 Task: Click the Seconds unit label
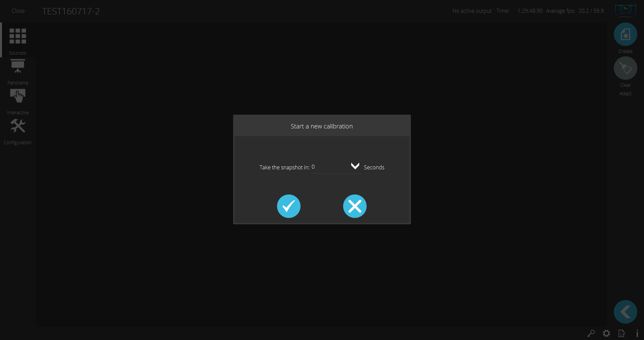pos(374,167)
